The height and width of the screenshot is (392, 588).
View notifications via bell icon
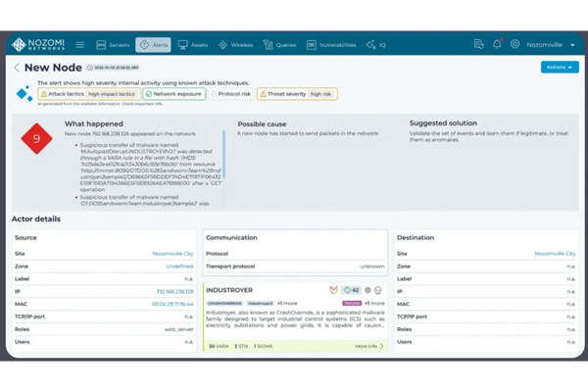[498, 45]
